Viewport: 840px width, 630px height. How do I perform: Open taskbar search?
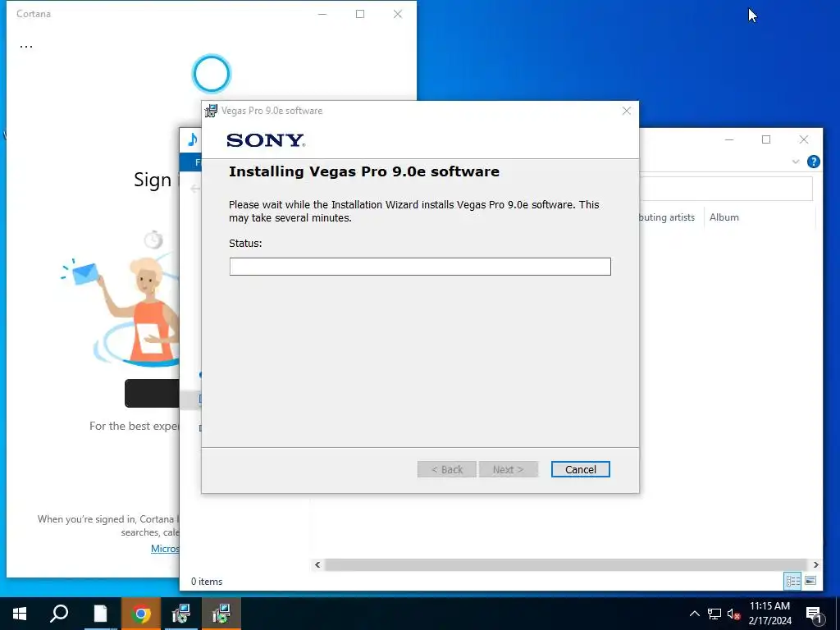[59, 614]
